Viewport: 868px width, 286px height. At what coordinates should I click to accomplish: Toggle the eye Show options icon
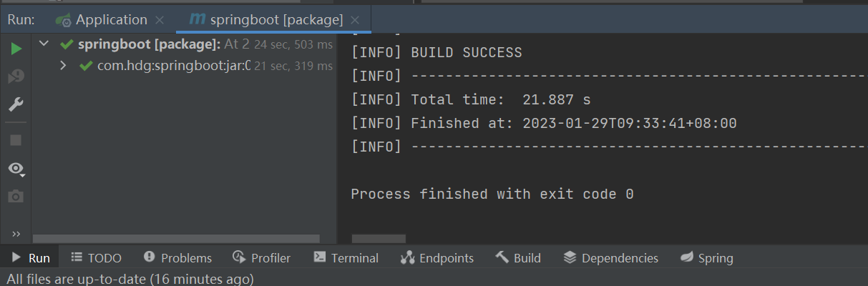pyautogui.click(x=16, y=169)
